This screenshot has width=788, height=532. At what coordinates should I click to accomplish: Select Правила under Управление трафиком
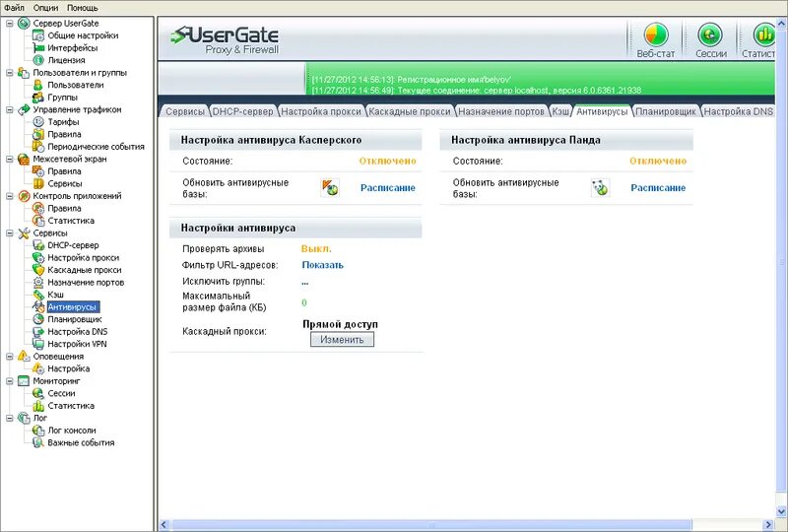coord(64,134)
